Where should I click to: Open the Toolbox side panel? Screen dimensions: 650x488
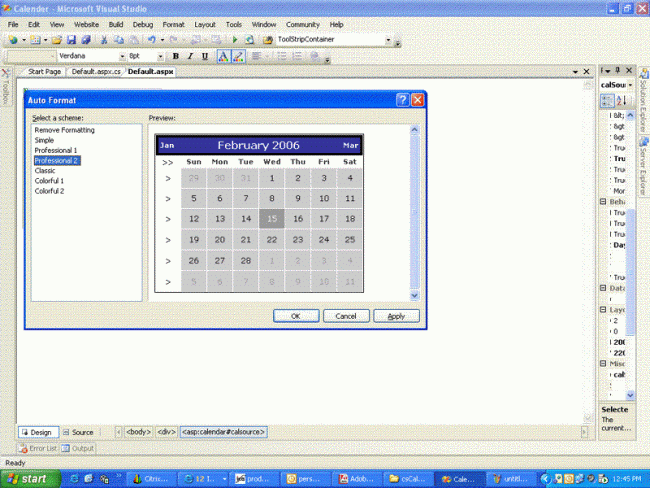[6, 89]
